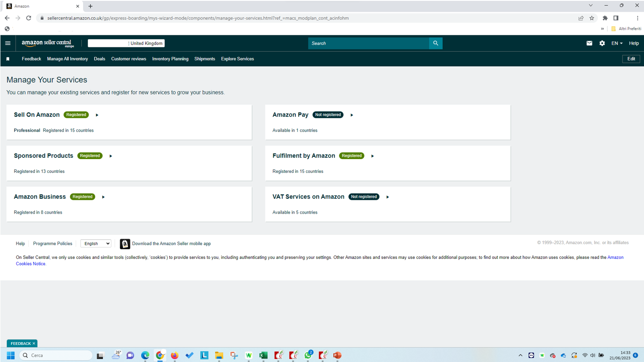Toggle the Chrome side panel icon
The image size is (644, 362).
pos(616,18)
